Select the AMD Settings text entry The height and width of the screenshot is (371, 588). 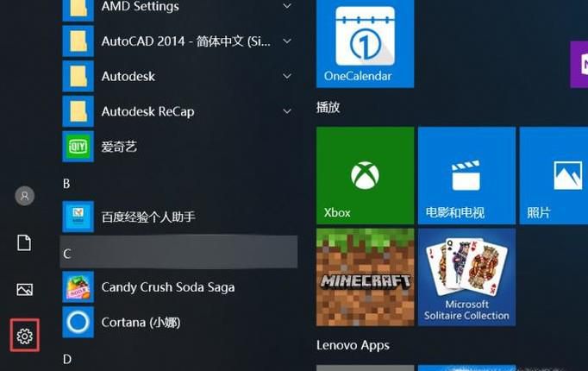click(140, 6)
